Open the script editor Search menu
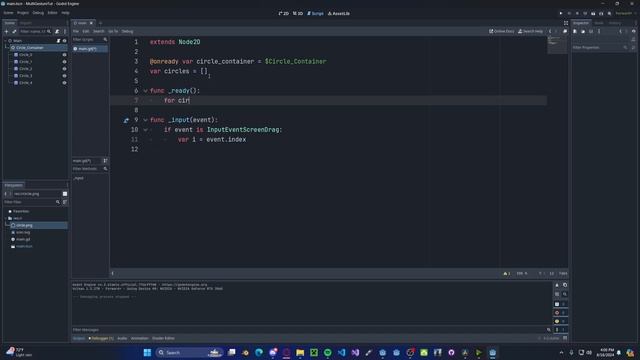This screenshot has width=640, height=360. pyautogui.click(x=98, y=31)
